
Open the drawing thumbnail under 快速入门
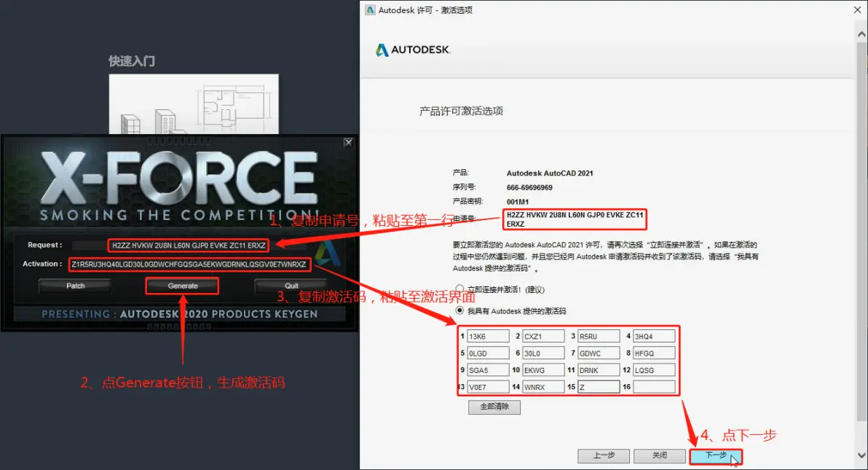coord(194,104)
